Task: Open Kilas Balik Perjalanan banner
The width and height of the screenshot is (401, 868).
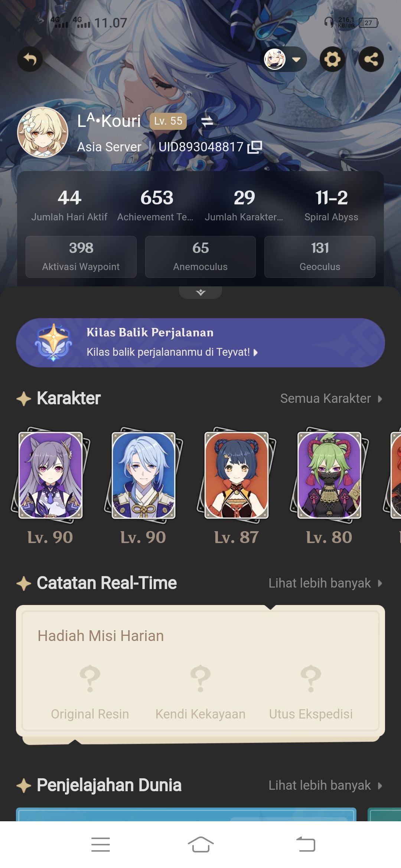Action: (x=200, y=343)
